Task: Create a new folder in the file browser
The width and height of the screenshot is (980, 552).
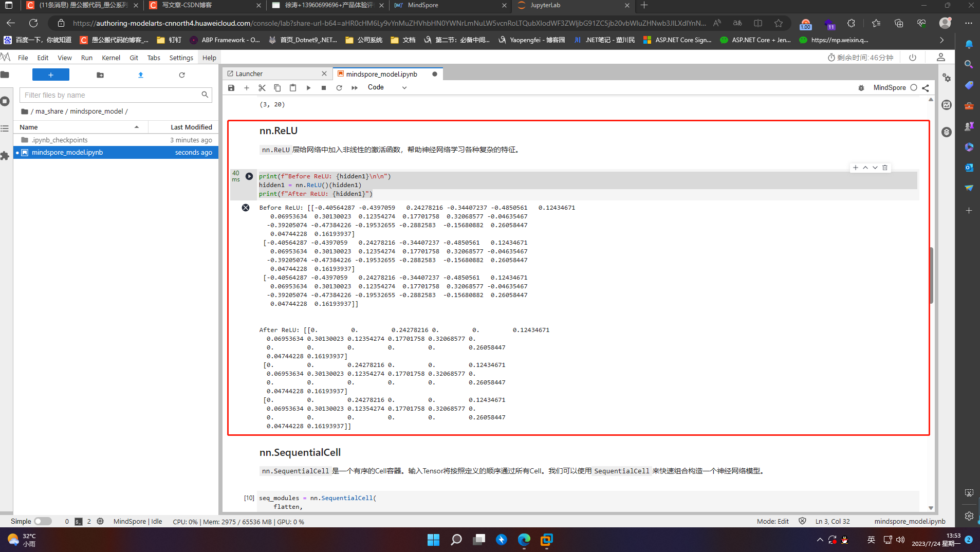Action: 100,75
